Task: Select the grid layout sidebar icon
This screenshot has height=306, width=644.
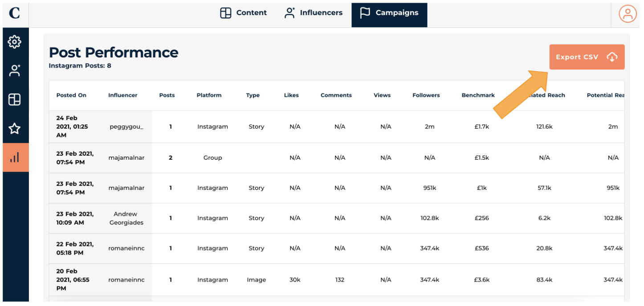Action: click(15, 100)
